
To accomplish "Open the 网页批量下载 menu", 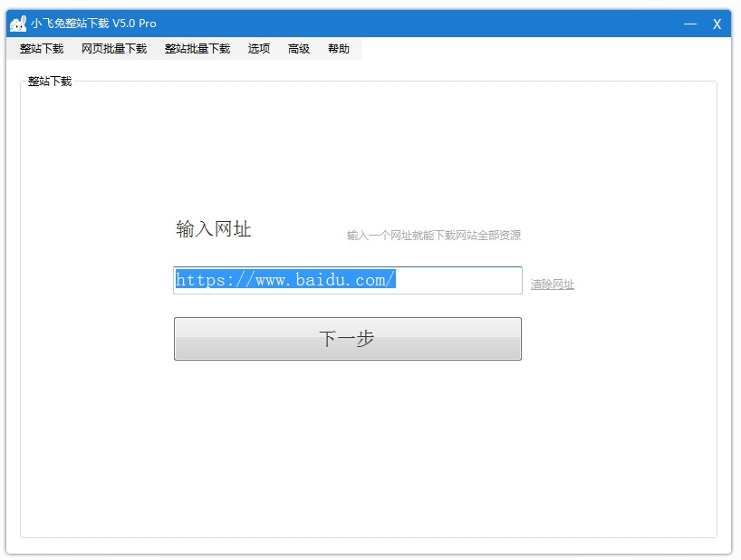I will point(114,49).
